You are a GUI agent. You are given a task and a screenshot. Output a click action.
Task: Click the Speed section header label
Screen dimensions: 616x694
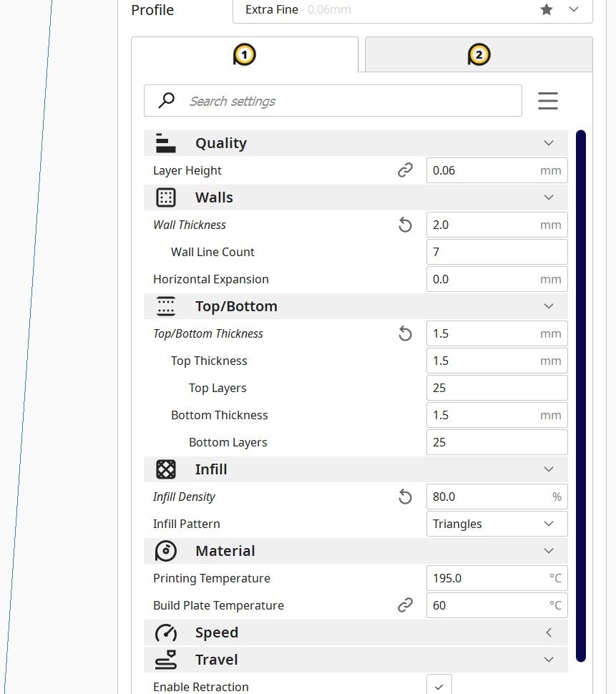pyautogui.click(x=217, y=633)
